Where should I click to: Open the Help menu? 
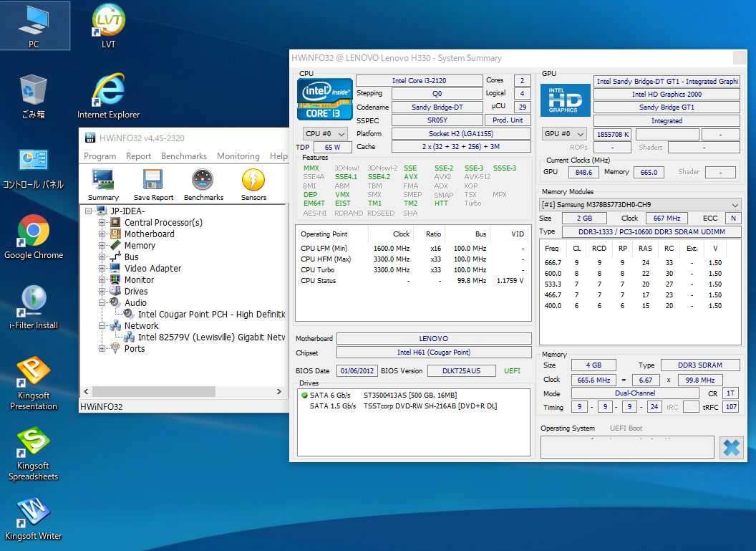[x=278, y=156]
